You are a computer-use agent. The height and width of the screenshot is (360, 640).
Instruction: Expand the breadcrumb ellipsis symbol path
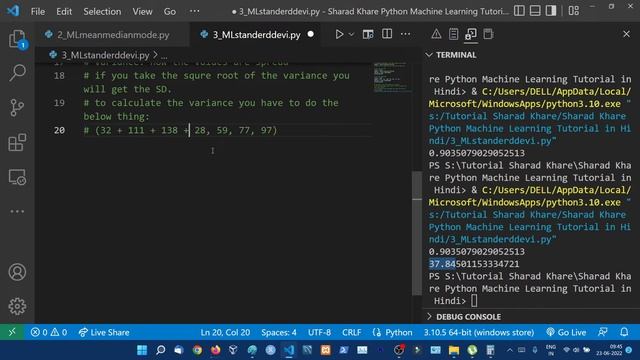tap(164, 55)
